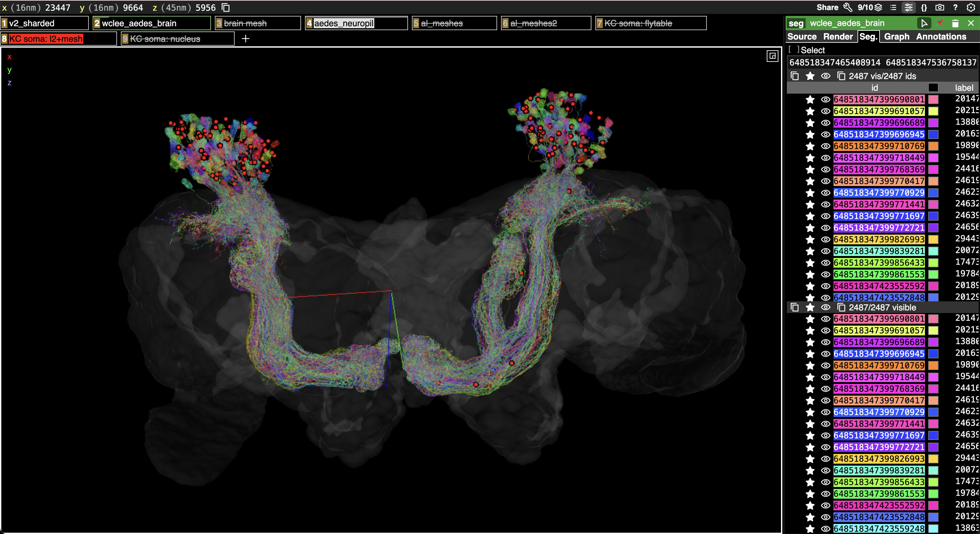Click the x coordinate value 23447
980x534 pixels.
pyautogui.click(x=58, y=7)
